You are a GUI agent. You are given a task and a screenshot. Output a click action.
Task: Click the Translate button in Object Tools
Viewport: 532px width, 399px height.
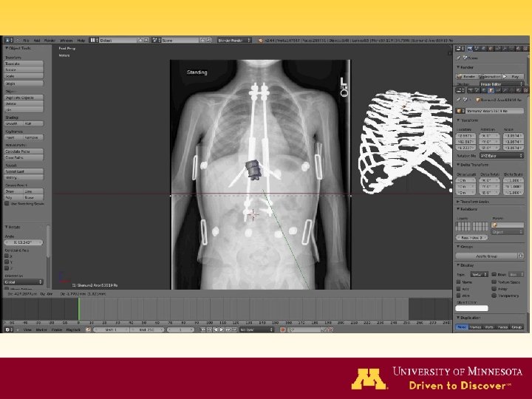[24, 64]
